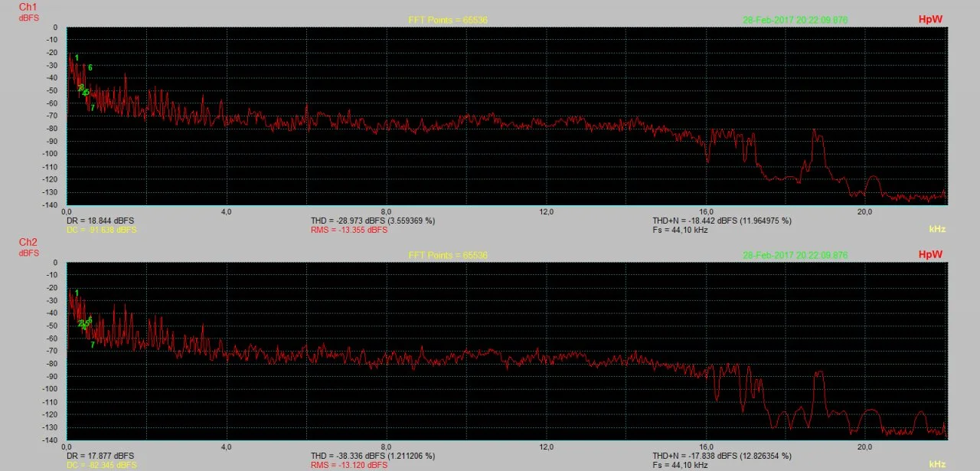Click the -70 level tick on the Ch2 axis

pyautogui.click(x=52, y=351)
